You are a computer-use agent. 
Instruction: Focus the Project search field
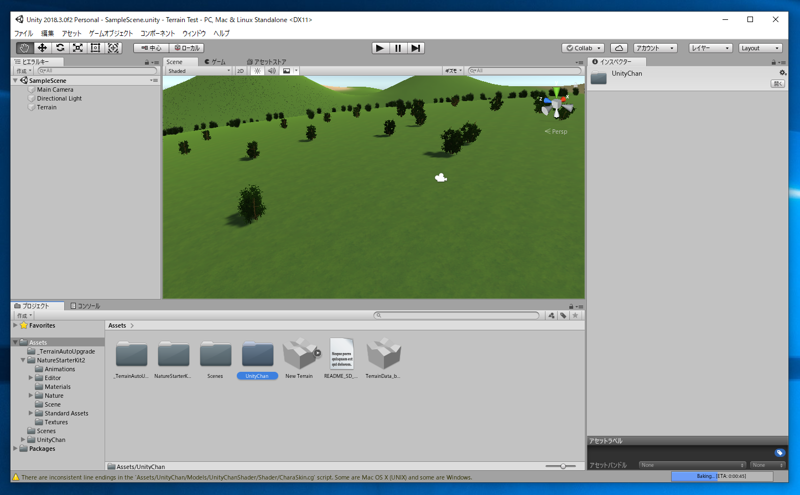456,315
